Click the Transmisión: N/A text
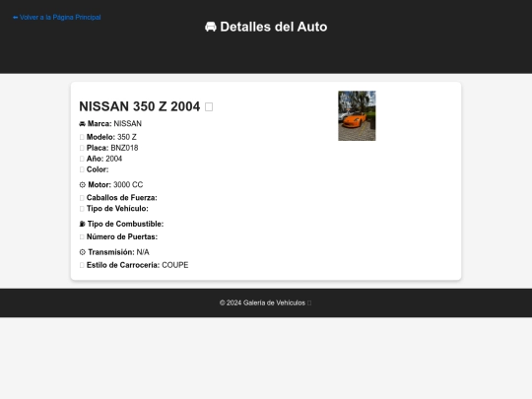 [118, 252]
